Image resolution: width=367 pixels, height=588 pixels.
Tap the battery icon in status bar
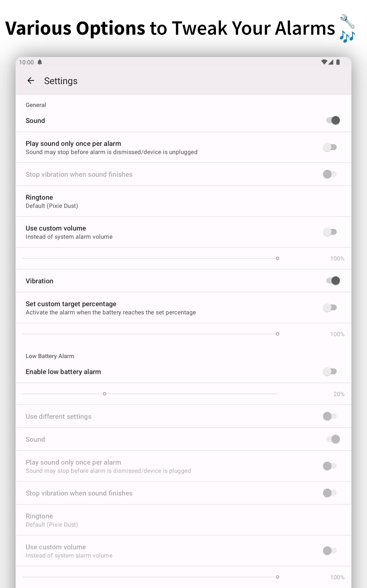click(338, 62)
